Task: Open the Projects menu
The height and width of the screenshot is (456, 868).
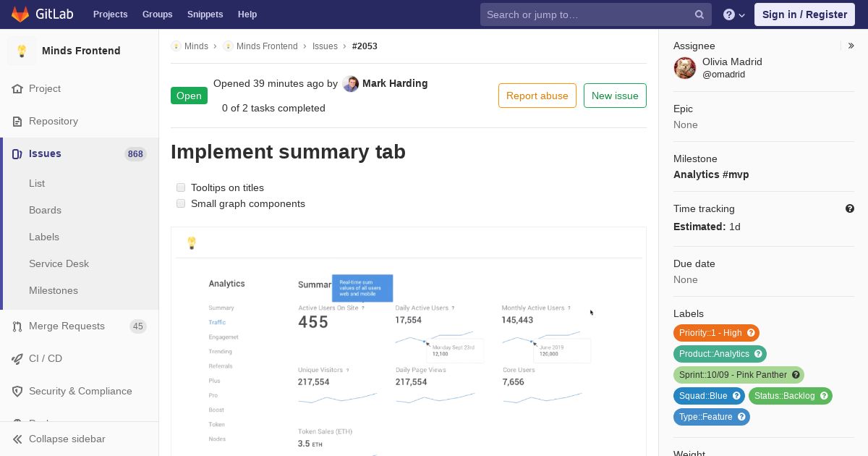Action: coord(110,14)
